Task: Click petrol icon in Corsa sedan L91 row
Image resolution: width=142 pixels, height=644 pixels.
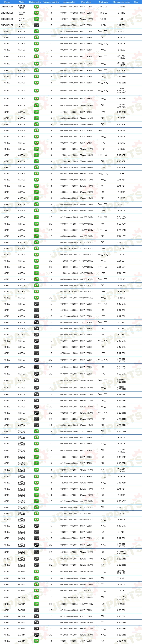Action: pyautogui.click(x=36, y=19)
